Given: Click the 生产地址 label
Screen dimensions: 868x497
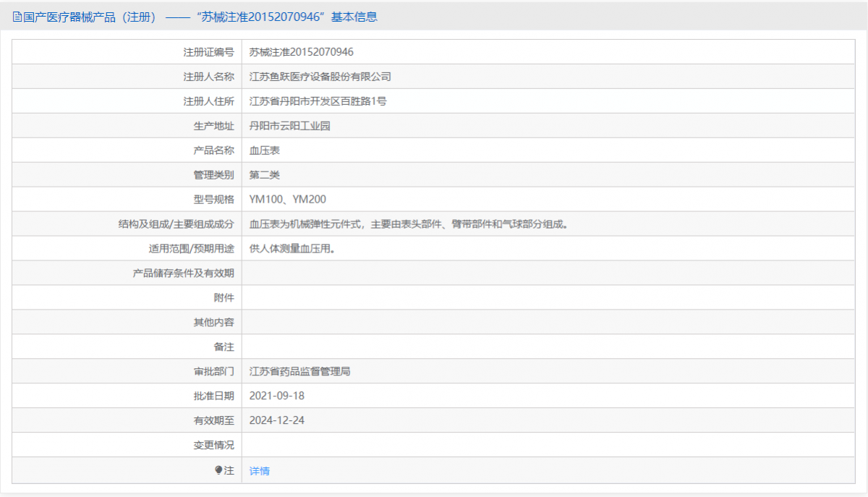Looking at the screenshot, I should (x=214, y=126).
